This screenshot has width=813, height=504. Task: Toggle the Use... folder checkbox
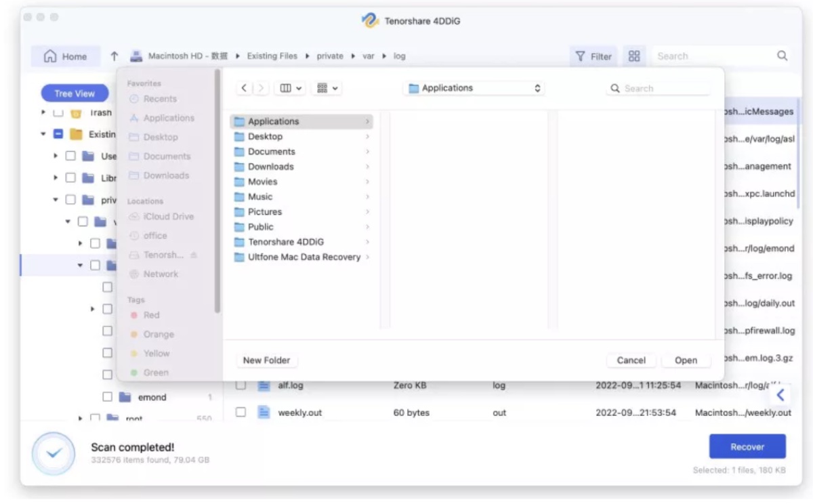point(70,156)
